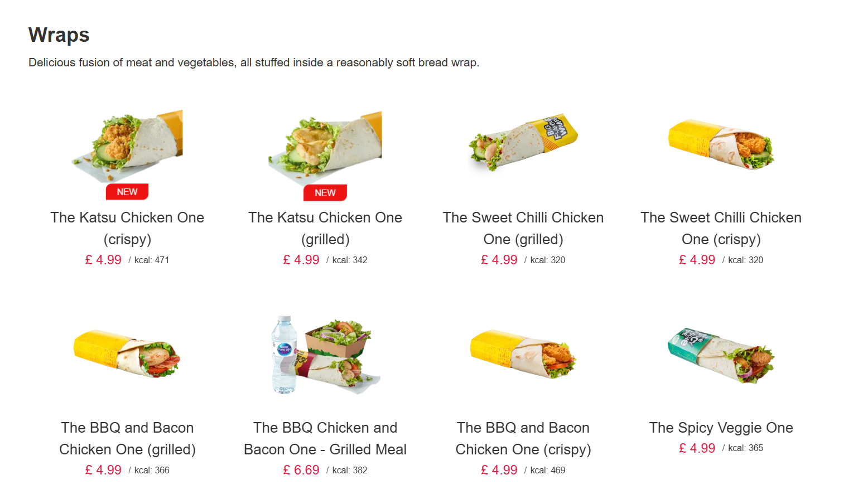Click "The Sweet Chilli Chicken One (crispy)" title

pyautogui.click(x=721, y=228)
